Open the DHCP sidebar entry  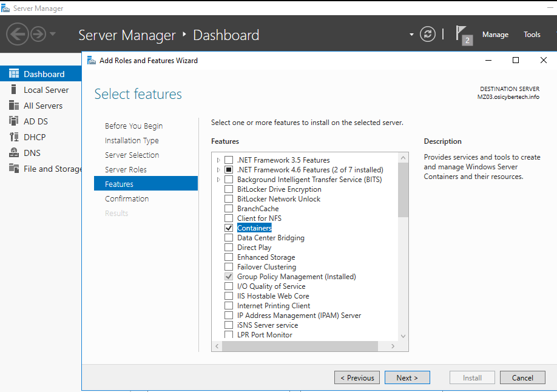pyautogui.click(x=41, y=137)
